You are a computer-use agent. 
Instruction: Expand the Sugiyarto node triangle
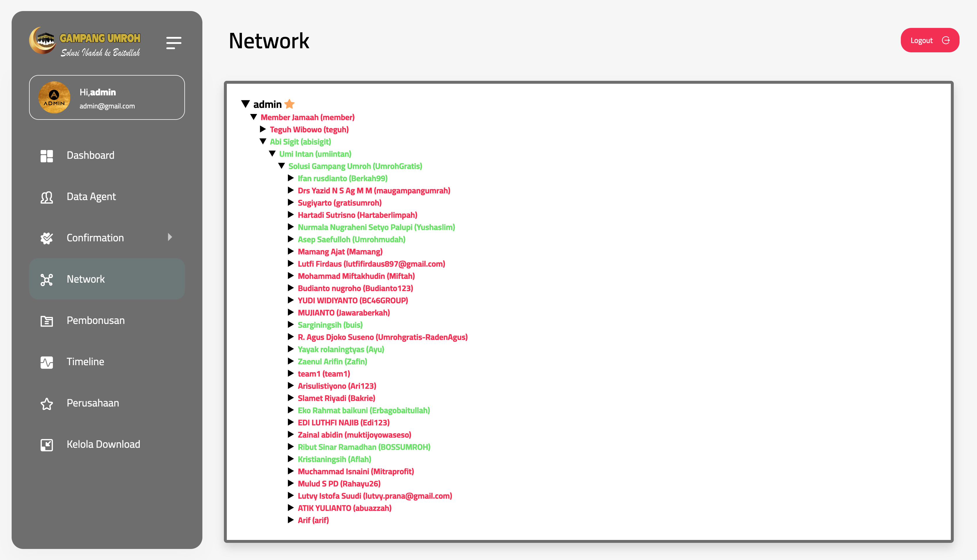(291, 202)
